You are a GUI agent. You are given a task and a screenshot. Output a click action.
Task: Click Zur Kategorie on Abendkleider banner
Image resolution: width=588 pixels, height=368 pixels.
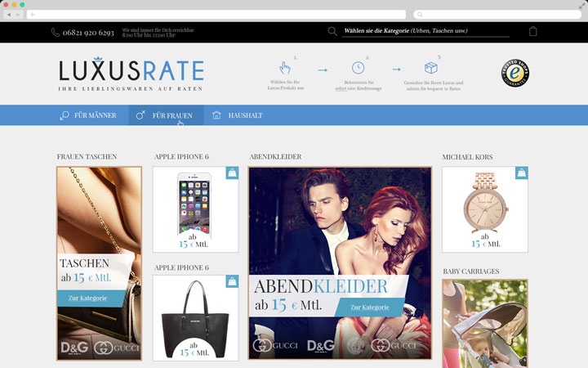370,307
